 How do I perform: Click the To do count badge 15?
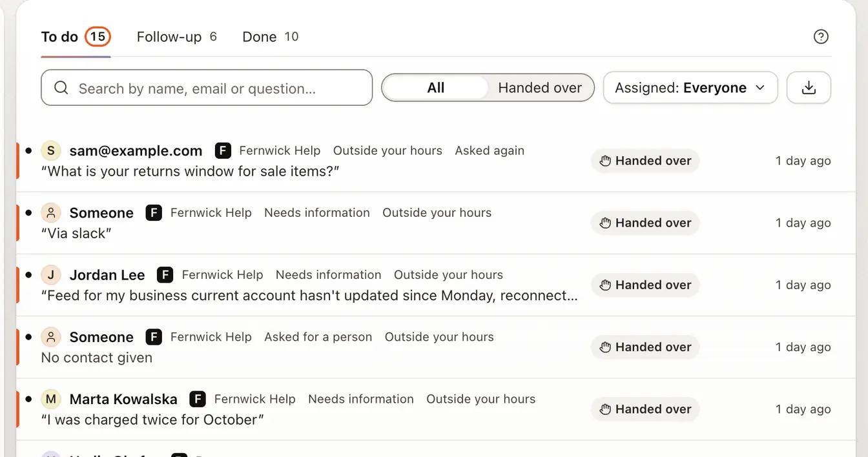click(x=98, y=37)
